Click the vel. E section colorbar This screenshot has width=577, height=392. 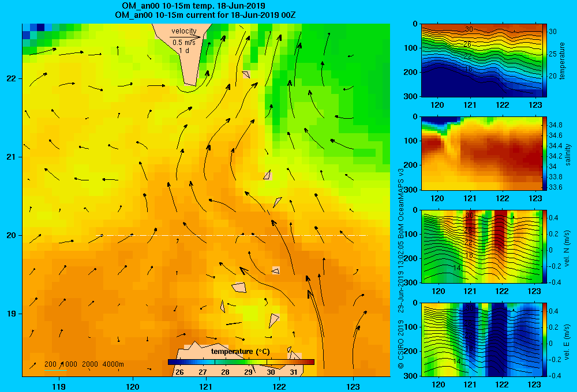[545, 340]
